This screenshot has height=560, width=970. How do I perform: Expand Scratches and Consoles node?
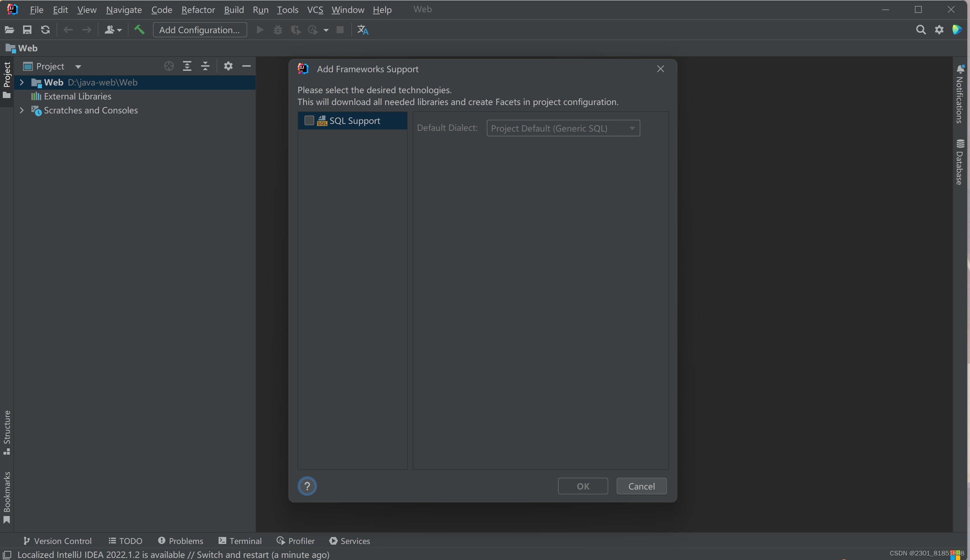coord(22,110)
